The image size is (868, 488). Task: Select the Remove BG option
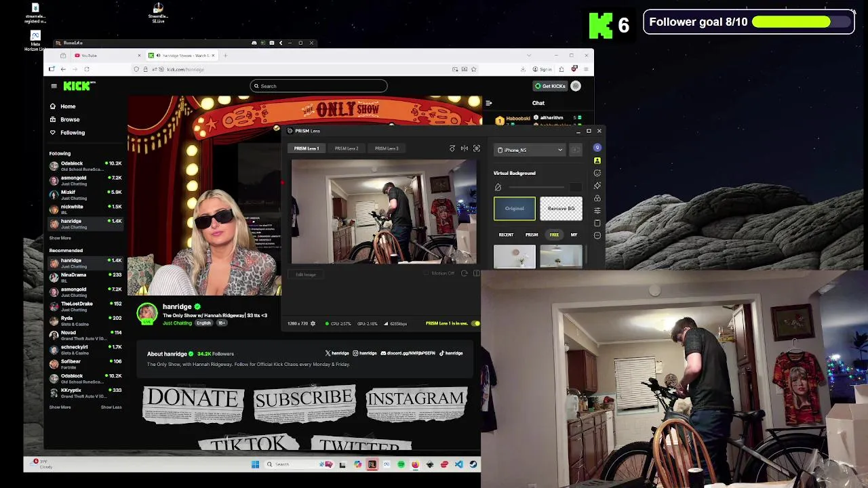pyautogui.click(x=561, y=209)
